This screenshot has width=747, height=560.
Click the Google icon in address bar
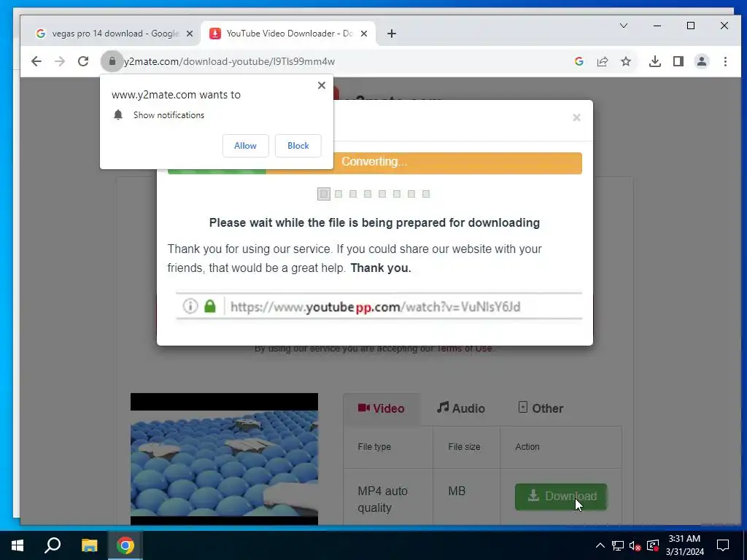click(579, 61)
